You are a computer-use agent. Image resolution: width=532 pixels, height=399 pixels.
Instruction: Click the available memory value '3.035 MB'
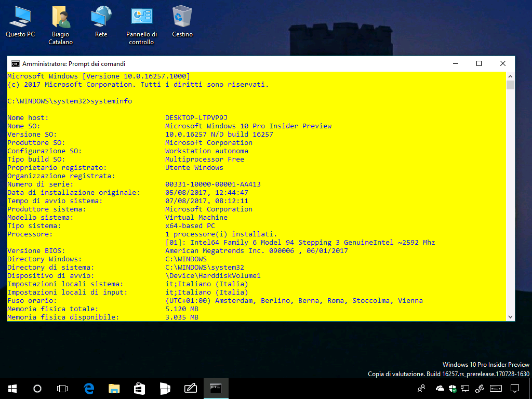point(182,317)
